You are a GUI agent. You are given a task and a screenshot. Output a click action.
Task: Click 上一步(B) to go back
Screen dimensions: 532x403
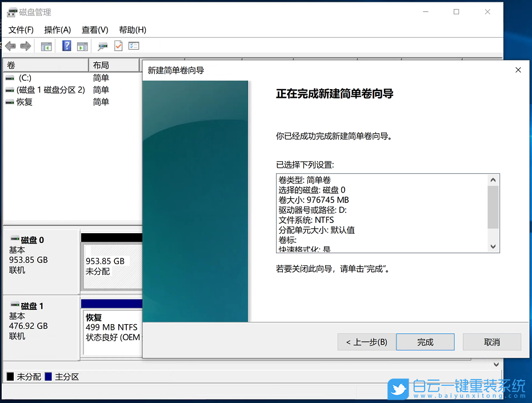coord(366,341)
